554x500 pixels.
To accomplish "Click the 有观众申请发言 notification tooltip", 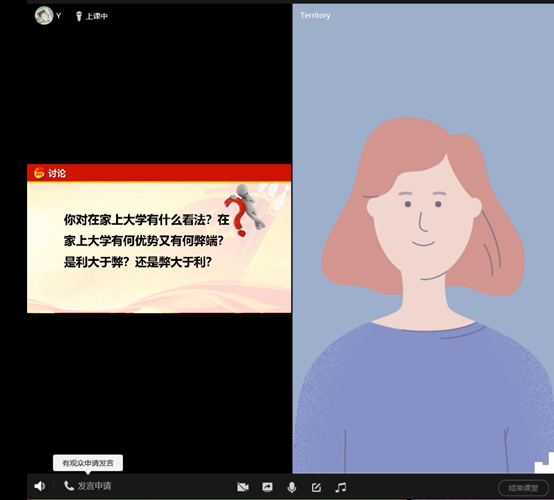I will coord(88,463).
